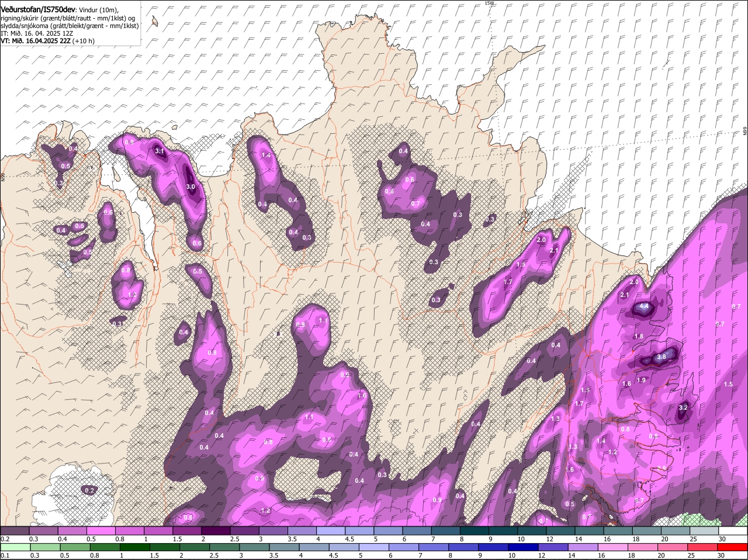This screenshot has height=560, width=748.
Task: Select the 3.2 value label on the map
Action: [683, 407]
